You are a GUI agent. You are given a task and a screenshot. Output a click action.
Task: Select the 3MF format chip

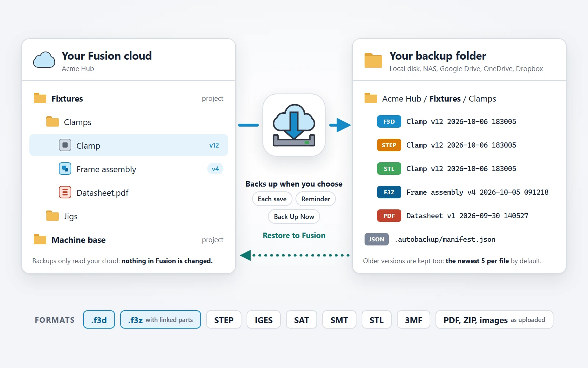413,320
